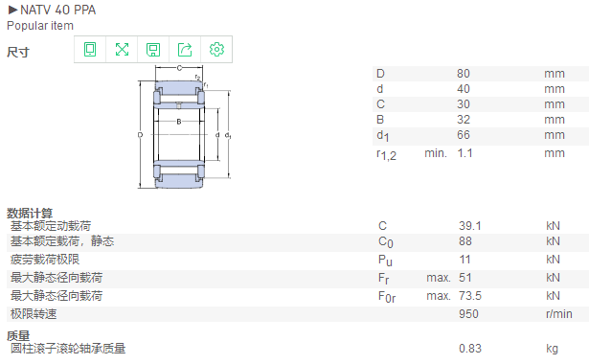Click the fullscreen expand arrows icon

pyautogui.click(x=122, y=49)
